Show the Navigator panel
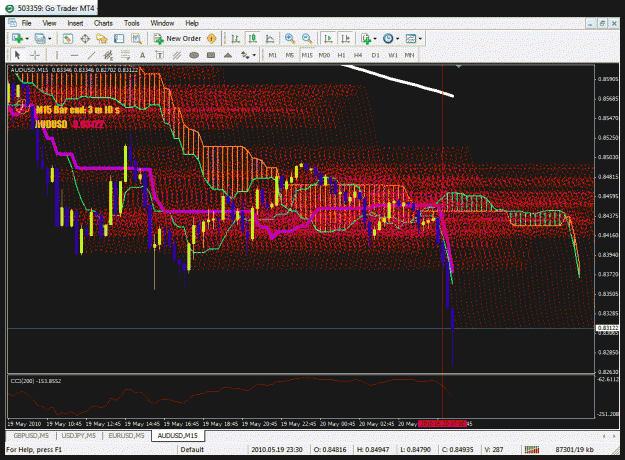The height and width of the screenshot is (460, 625). coord(102,39)
